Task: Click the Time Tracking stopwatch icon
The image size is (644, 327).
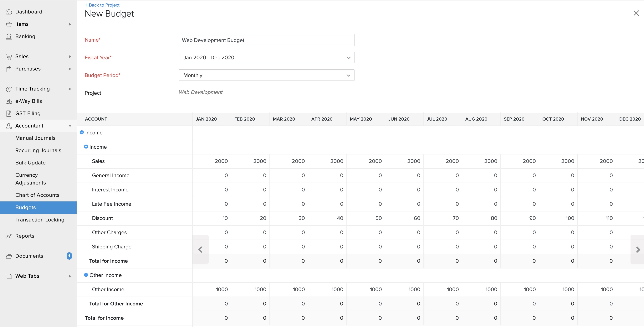Action: coord(9,89)
